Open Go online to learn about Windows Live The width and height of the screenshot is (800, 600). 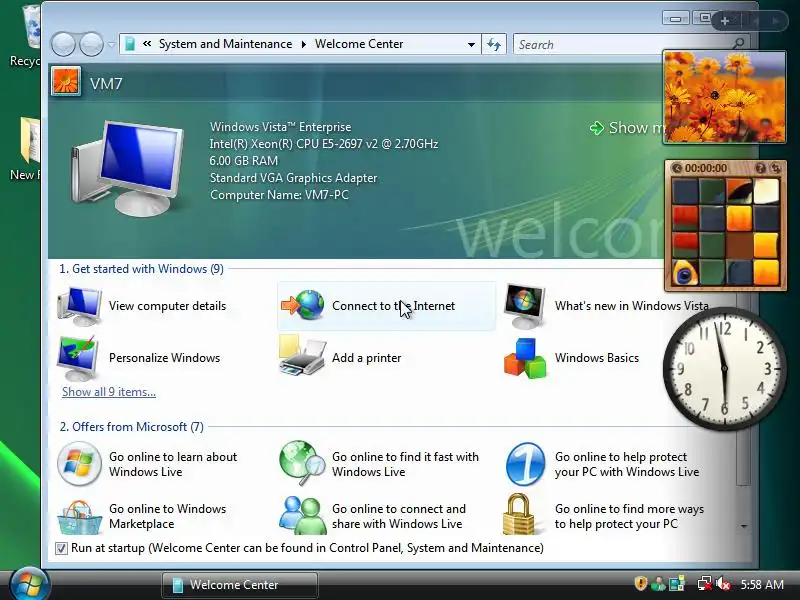pyautogui.click(x=147, y=464)
